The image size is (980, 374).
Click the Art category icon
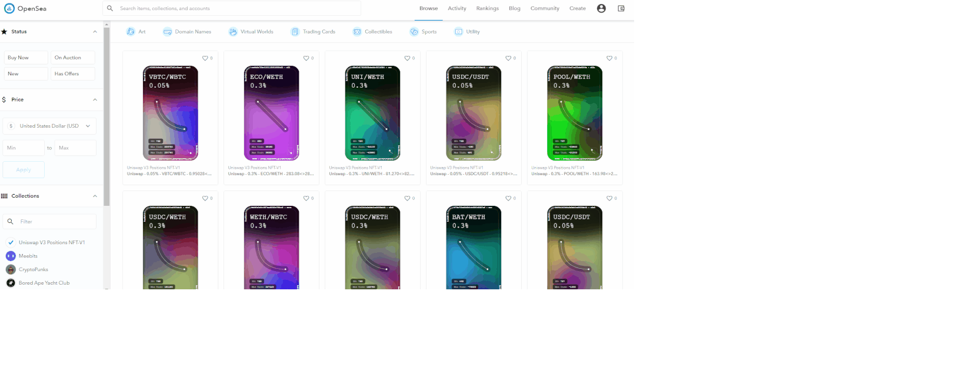point(131,32)
